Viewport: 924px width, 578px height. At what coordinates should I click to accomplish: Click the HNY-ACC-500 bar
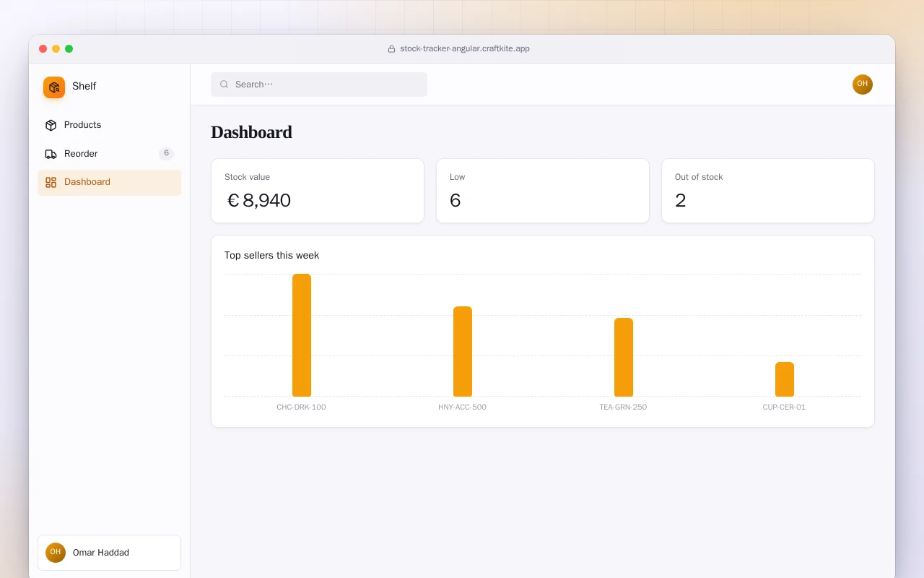coord(463,352)
